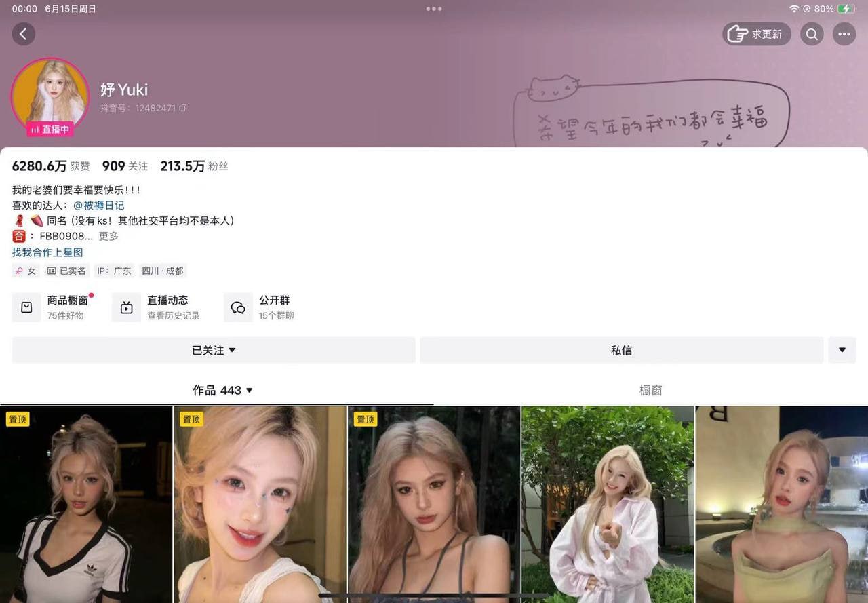868x603 pixels.
Task: Open the 找我合作上星图 link
Action: 47,252
